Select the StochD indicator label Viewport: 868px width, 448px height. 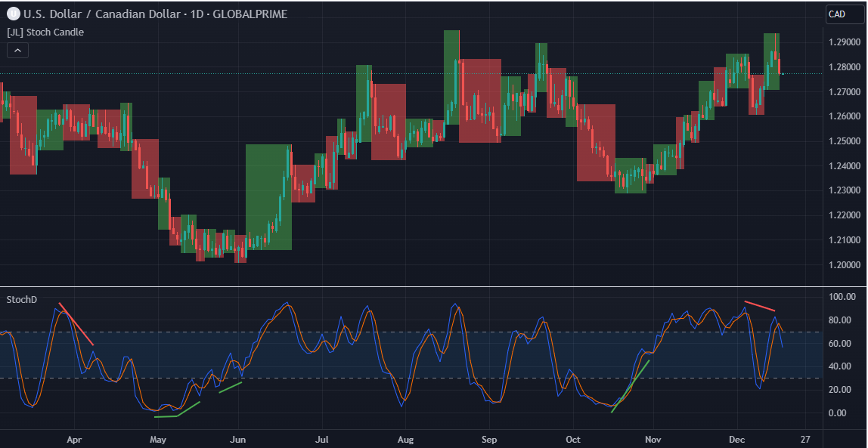(x=22, y=300)
